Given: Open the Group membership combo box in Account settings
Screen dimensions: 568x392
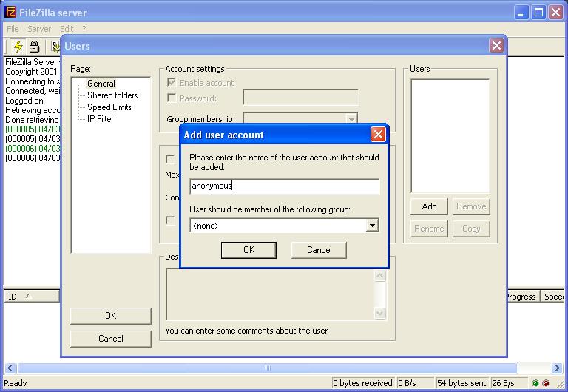Looking at the screenshot, I should coord(300,119).
